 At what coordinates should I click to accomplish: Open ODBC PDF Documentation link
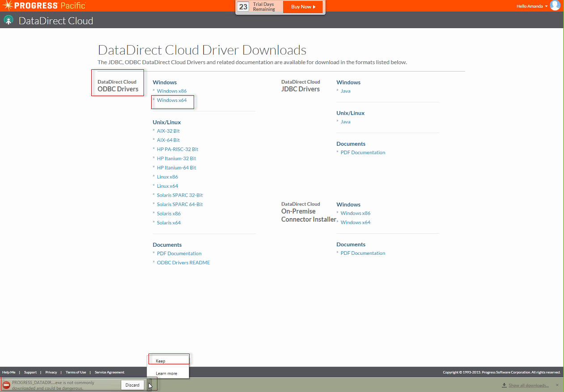pyautogui.click(x=179, y=253)
